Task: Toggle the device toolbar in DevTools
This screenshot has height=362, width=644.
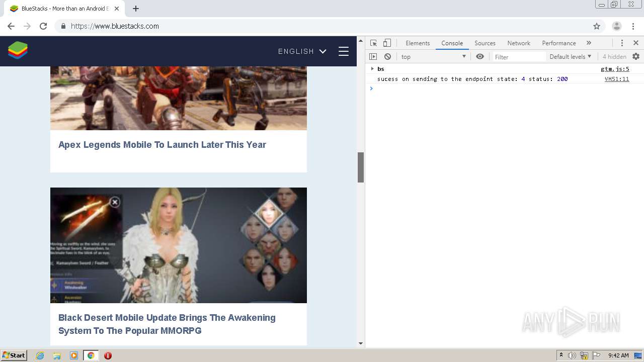Action: coord(387,43)
